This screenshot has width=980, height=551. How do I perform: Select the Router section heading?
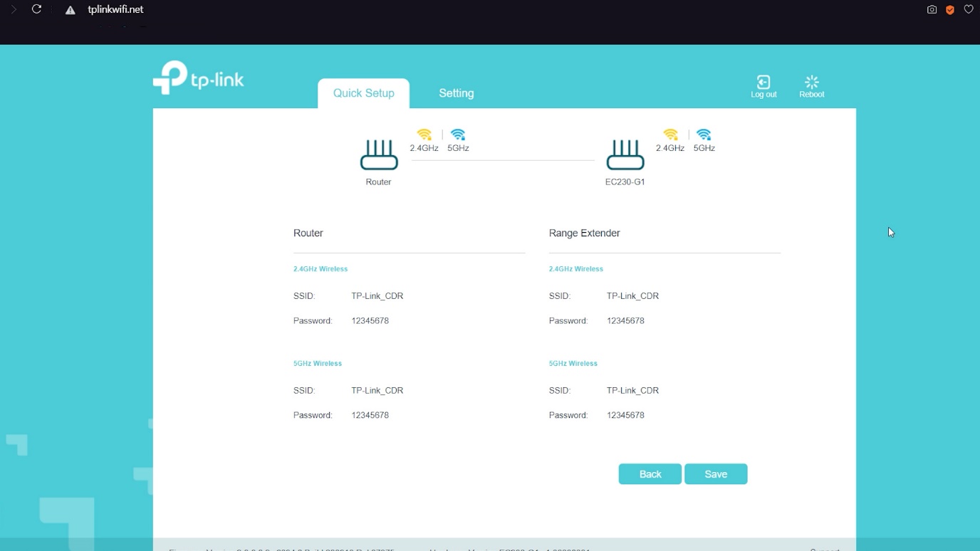click(x=308, y=233)
